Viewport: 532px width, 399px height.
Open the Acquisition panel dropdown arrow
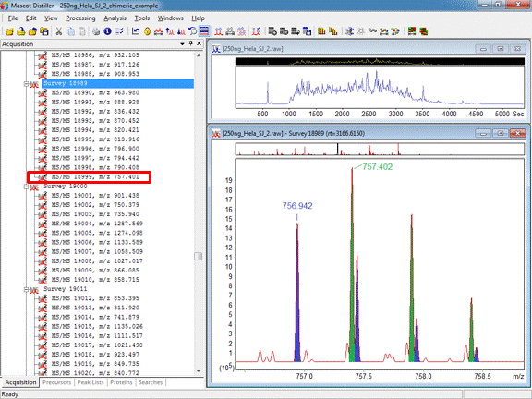pyautogui.click(x=182, y=43)
